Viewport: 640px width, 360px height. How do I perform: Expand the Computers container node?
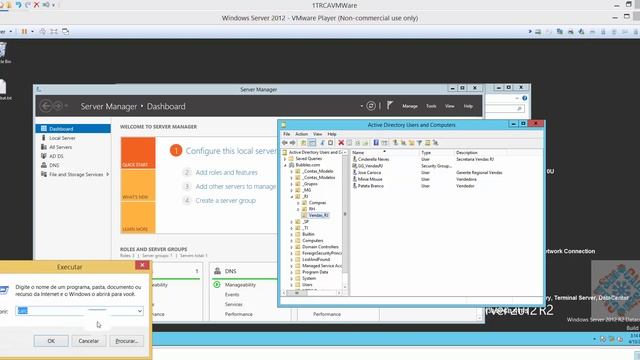pyautogui.click(x=292, y=241)
